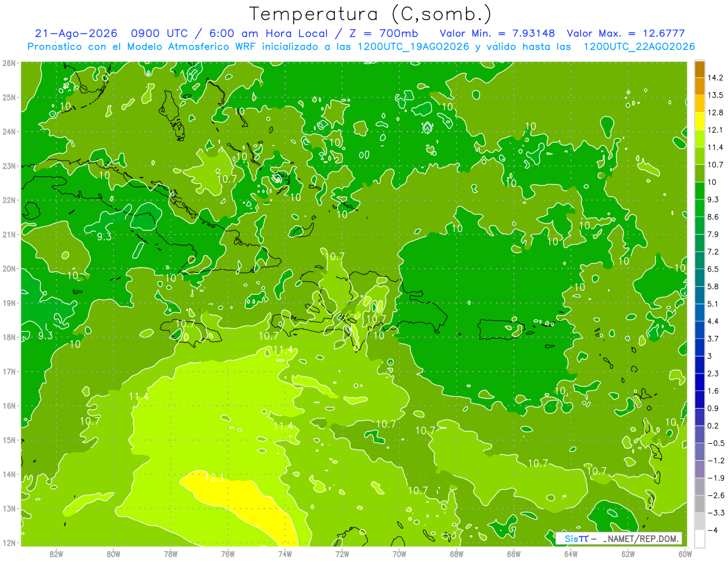Click the legend value "14.2"
Screen dimensions: 728x562
715,78
